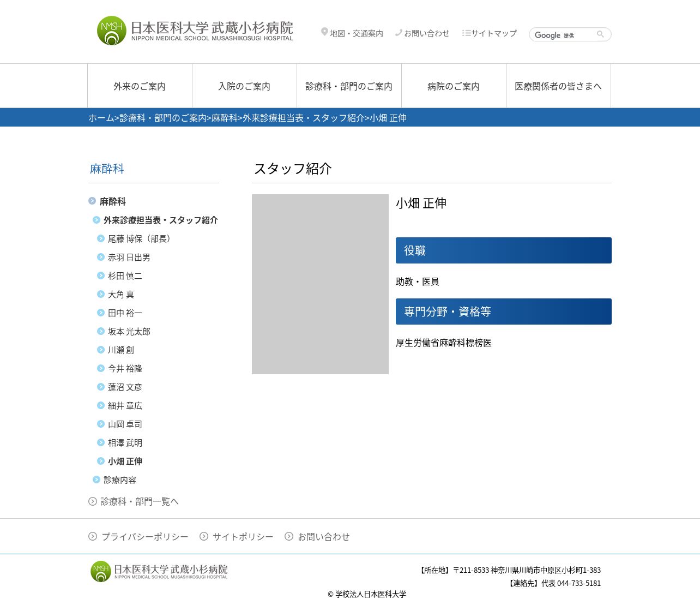
Task: Open the 診療科・部門のご案内 navigation menu
Action: coord(349,86)
